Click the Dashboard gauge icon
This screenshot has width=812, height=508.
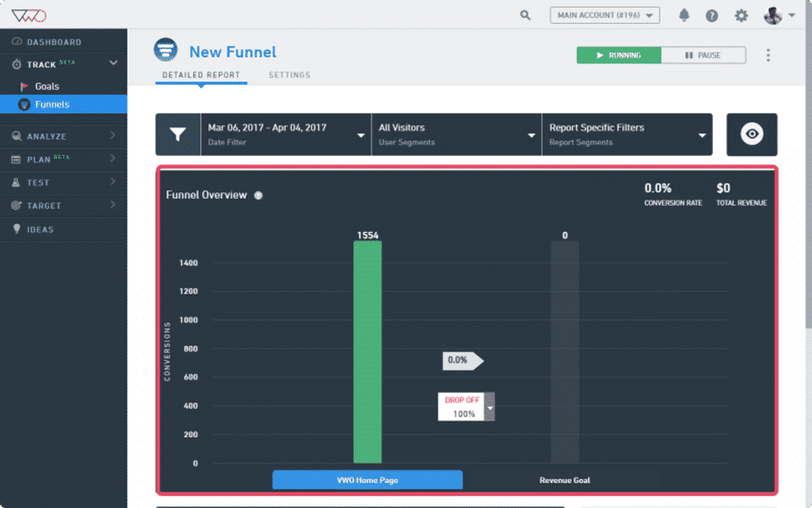tap(17, 41)
